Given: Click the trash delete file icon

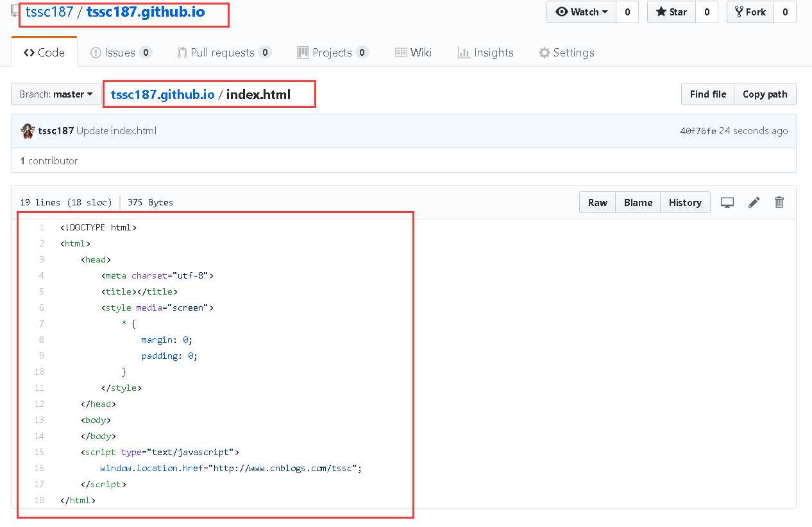Looking at the screenshot, I should coord(779,202).
